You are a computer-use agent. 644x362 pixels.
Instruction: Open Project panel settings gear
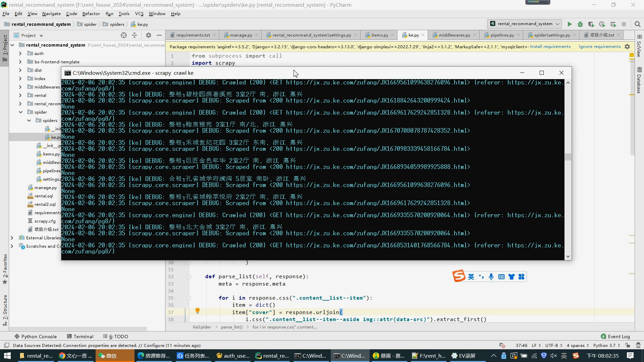(149, 35)
